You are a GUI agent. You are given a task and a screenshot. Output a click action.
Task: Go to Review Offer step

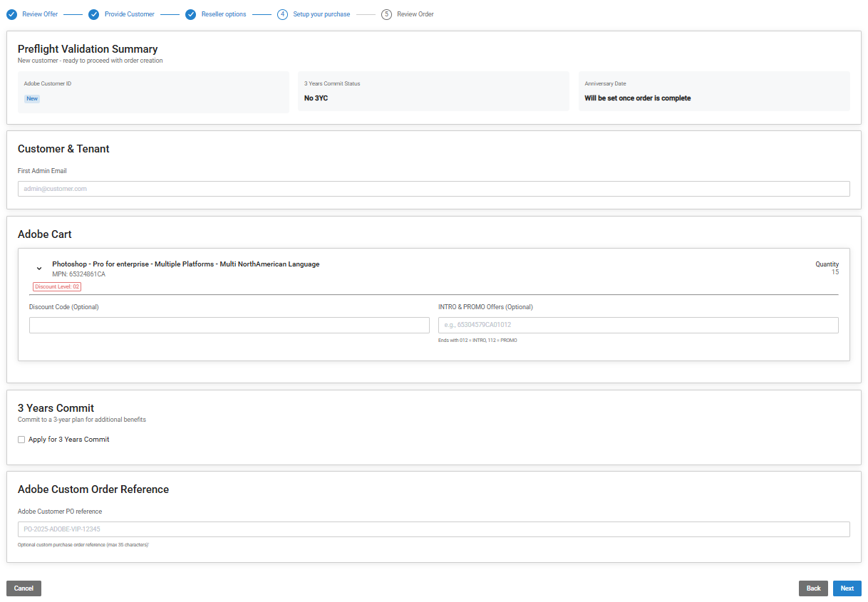tap(40, 14)
